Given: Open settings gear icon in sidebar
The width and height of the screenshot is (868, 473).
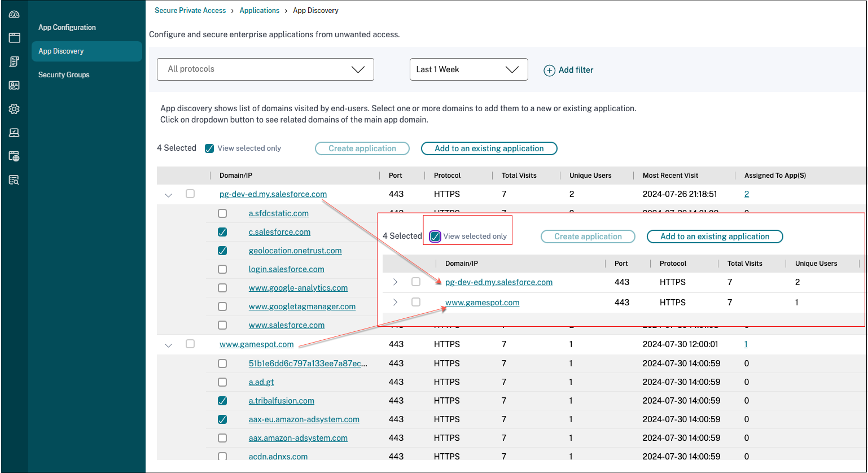Looking at the screenshot, I should 14,109.
